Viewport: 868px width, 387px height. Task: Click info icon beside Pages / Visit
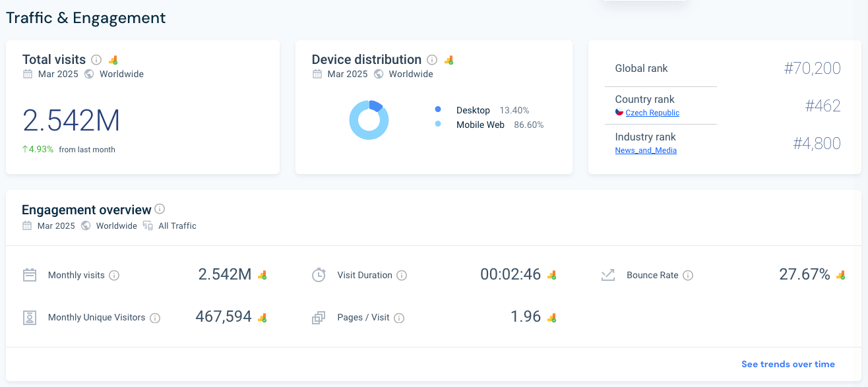(399, 318)
